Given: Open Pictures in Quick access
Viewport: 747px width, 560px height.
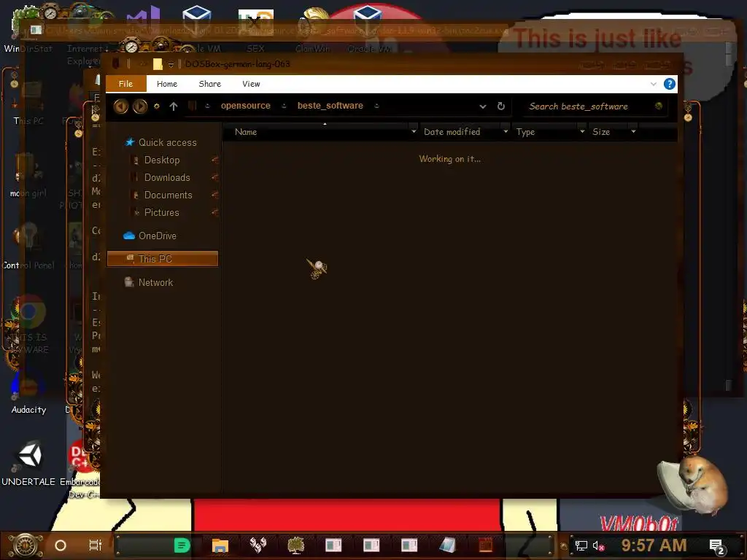Looking at the screenshot, I should coord(161,213).
